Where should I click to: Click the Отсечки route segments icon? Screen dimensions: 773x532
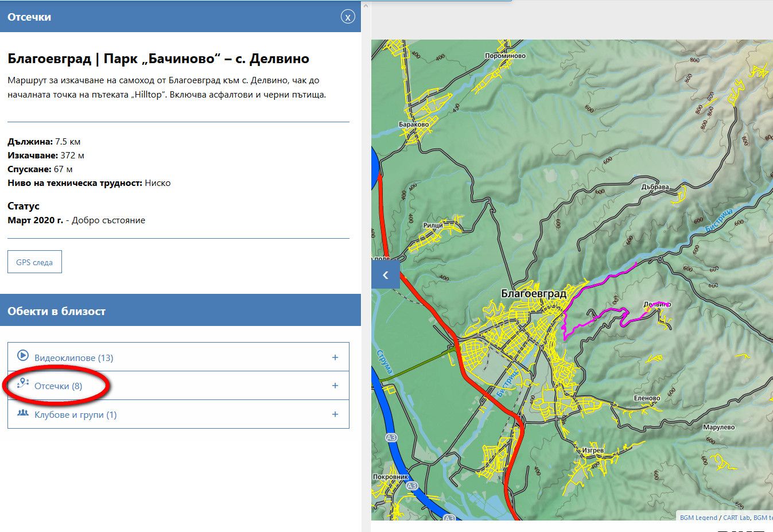(x=23, y=383)
